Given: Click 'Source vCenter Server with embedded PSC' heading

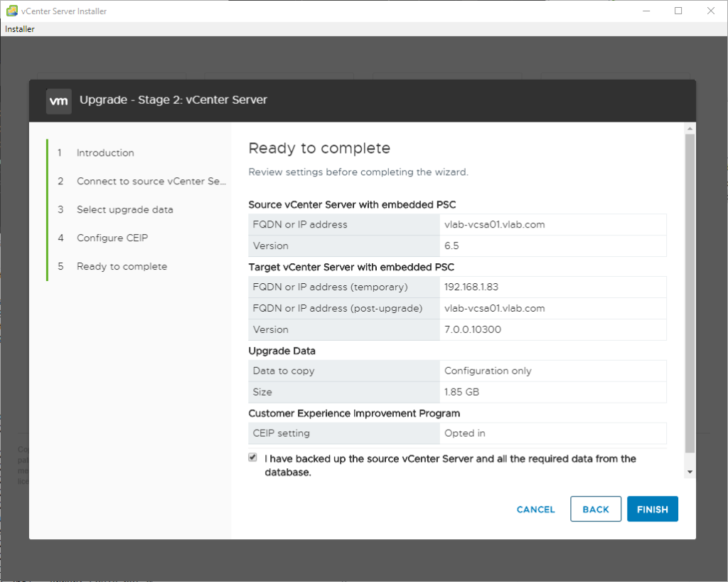Looking at the screenshot, I should 353,205.
